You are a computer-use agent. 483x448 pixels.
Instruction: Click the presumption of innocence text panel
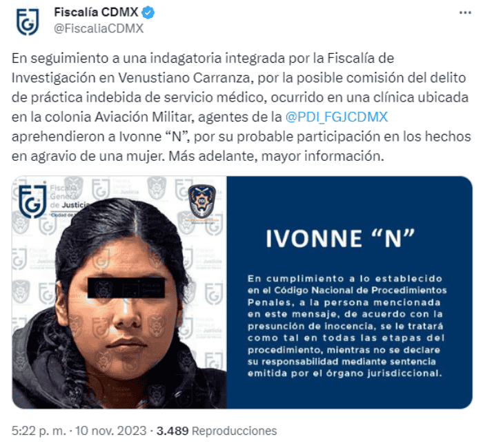(347, 326)
